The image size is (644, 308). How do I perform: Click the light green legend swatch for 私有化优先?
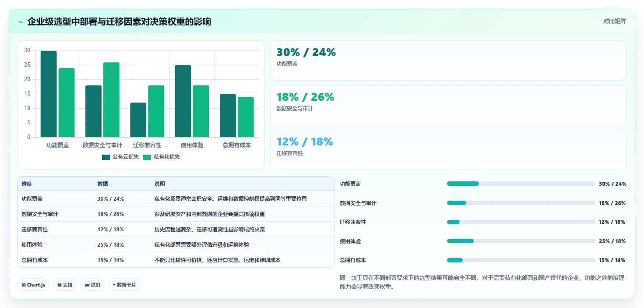coord(147,157)
